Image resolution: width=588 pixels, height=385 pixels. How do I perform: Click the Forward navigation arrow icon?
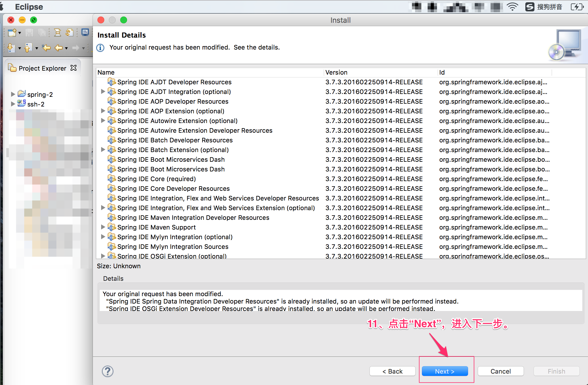(x=76, y=48)
